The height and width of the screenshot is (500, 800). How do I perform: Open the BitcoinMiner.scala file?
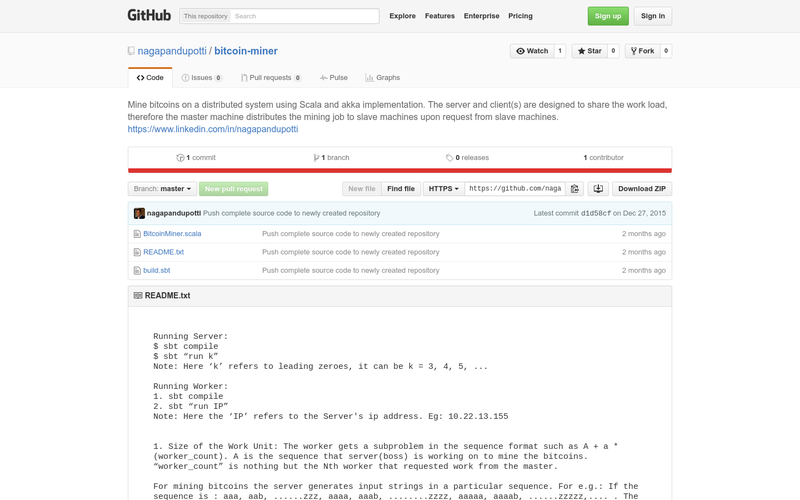tap(172, 234)
